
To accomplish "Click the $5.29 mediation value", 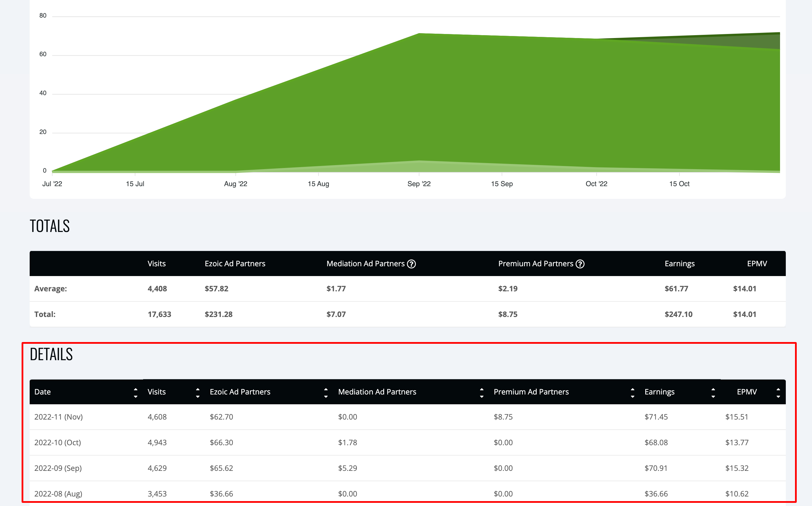I will (x=348, y=468).
